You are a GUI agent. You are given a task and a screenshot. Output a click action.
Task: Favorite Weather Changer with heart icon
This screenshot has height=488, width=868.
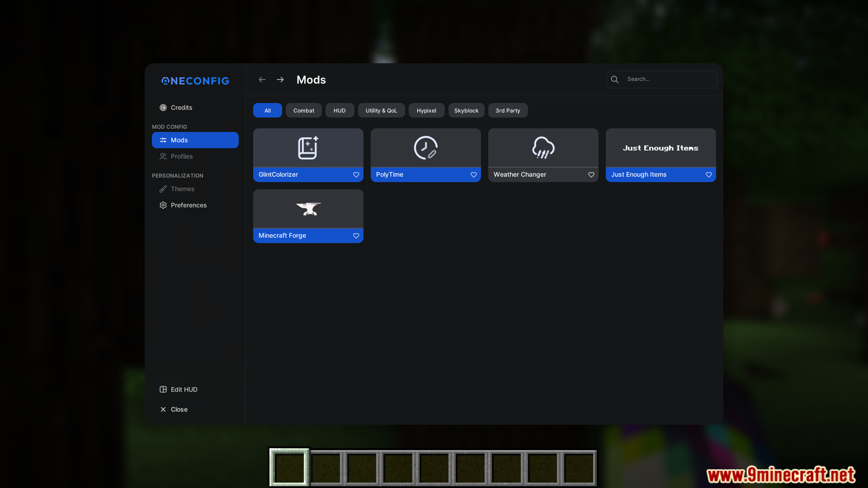591,175
